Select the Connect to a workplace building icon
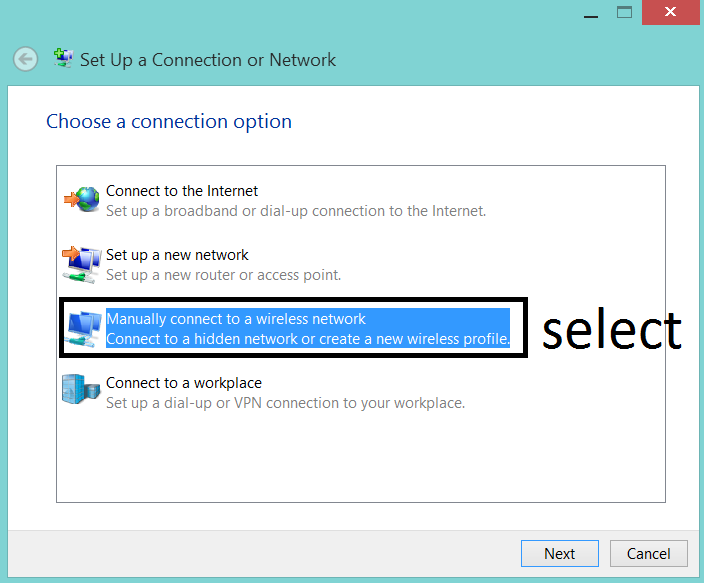This screenshot has height=583, width=704. 81,390
